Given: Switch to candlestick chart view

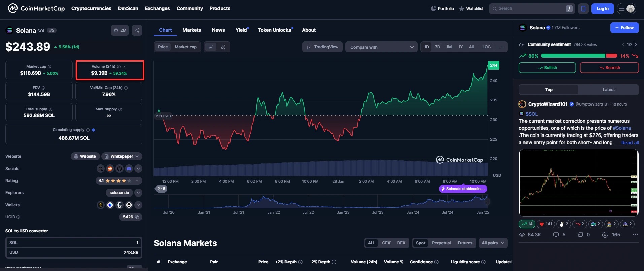Looking at the screenshot, I should (x=223, y=47).
